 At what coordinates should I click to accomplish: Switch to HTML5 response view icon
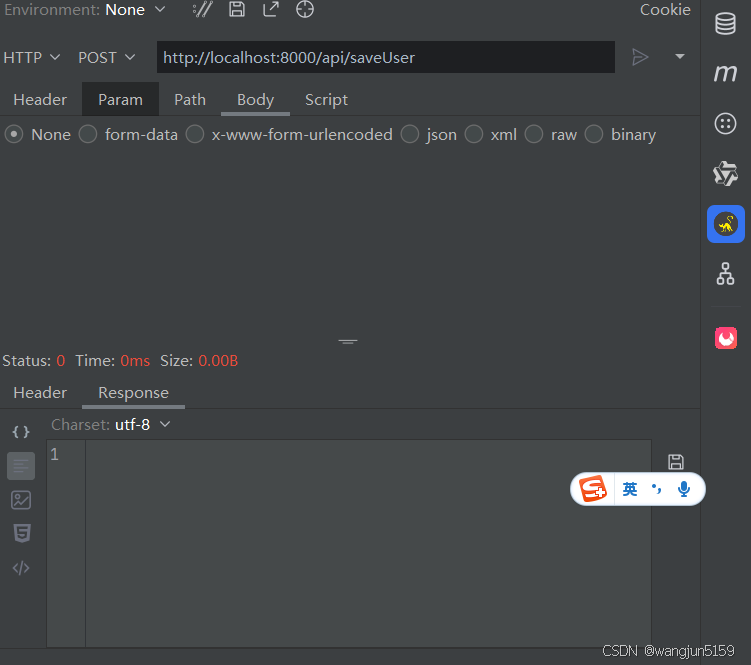22,533
